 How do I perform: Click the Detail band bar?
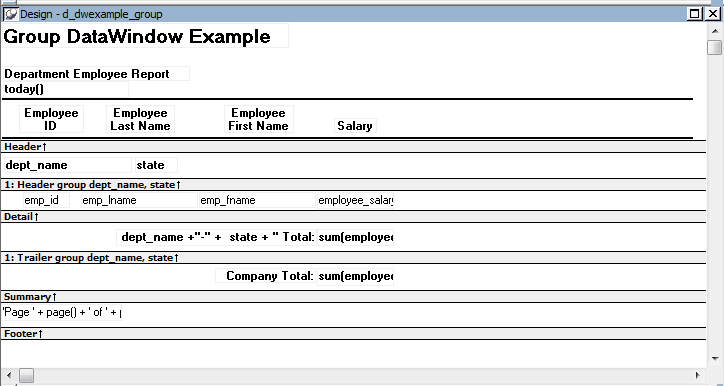click(x=354, y=217)
